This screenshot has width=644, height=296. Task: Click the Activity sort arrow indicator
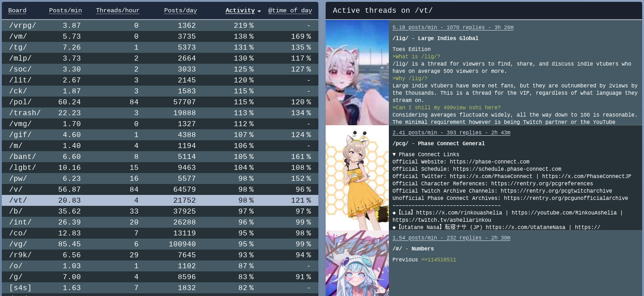[x=259, y=11]
